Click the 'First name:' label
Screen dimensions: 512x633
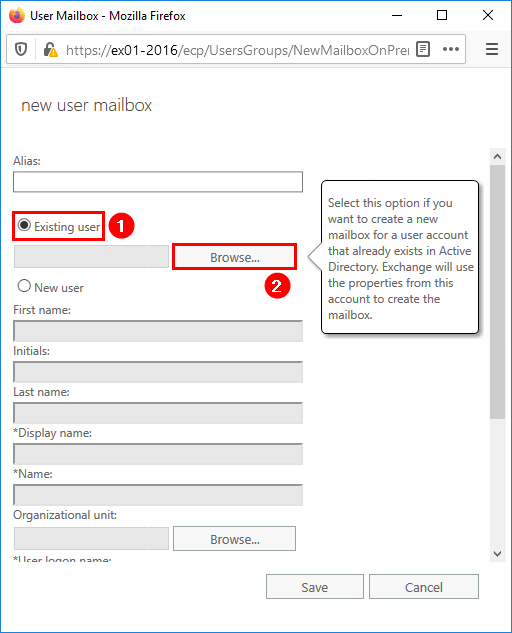(42, 310)
